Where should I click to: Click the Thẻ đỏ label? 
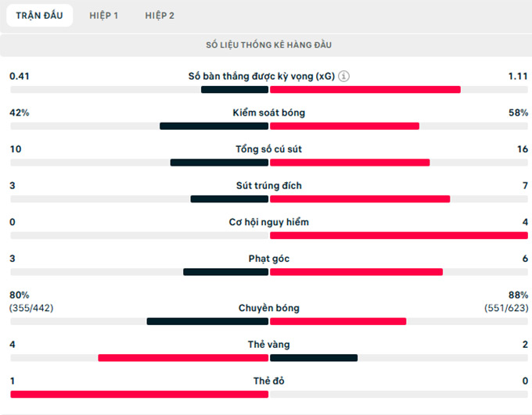click(x=269, y=381)
